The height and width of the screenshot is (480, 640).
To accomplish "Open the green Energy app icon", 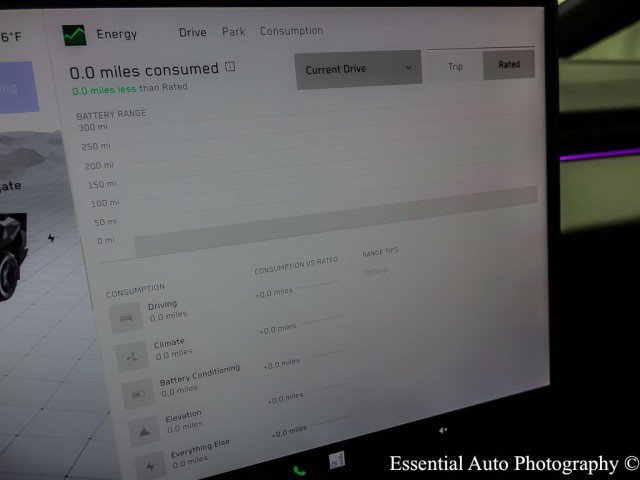I will click(x=74, y=35).
